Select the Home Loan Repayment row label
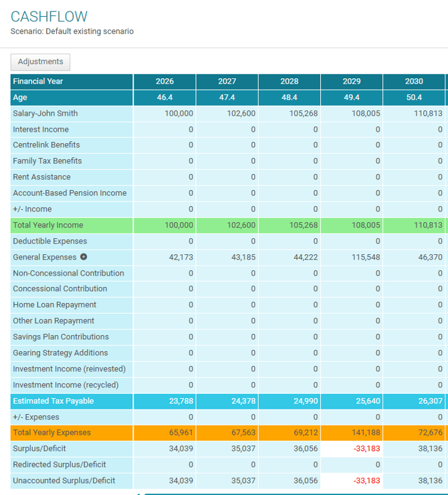The image size is (448, 495). 53,305
